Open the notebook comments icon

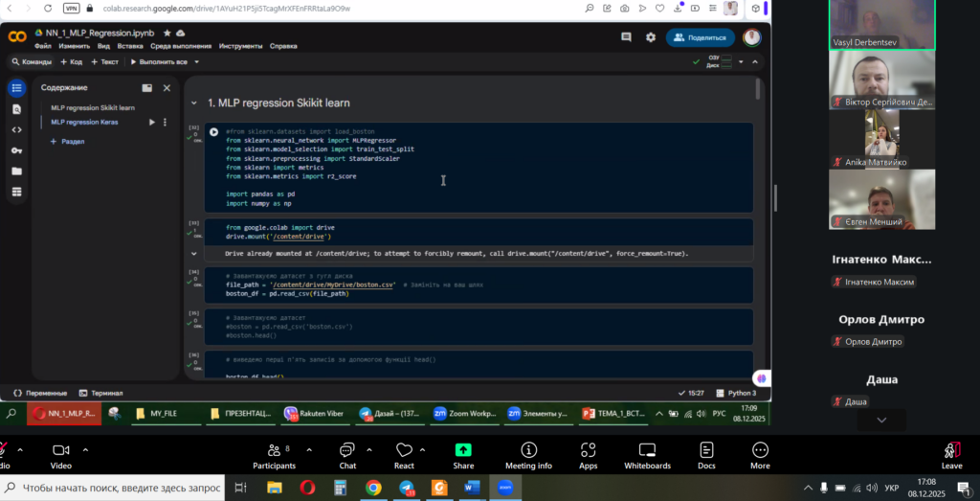626,37
